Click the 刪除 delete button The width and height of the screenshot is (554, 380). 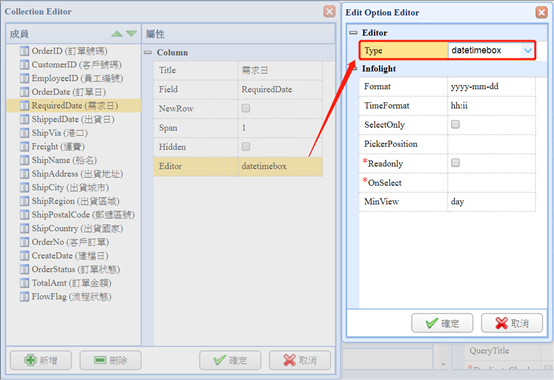tap(111, 360)
